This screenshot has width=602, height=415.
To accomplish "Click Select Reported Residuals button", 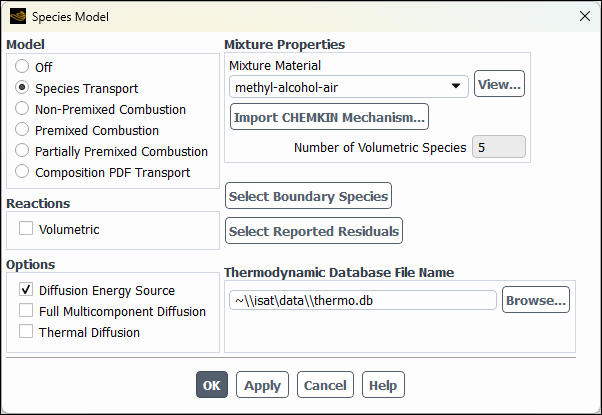I will (x=314, y=231).
